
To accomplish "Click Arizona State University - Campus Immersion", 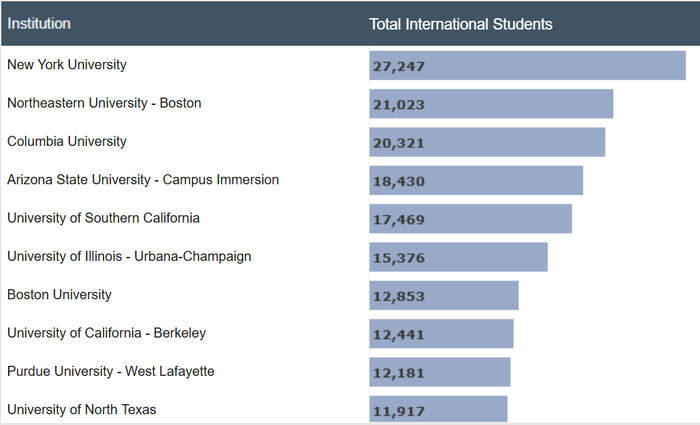I will (x=143, y=180).
